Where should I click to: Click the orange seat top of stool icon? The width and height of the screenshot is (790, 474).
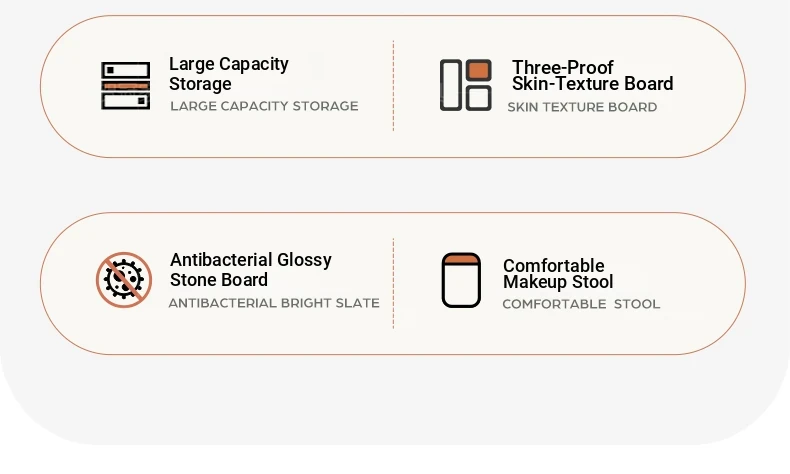coord(461,259)
